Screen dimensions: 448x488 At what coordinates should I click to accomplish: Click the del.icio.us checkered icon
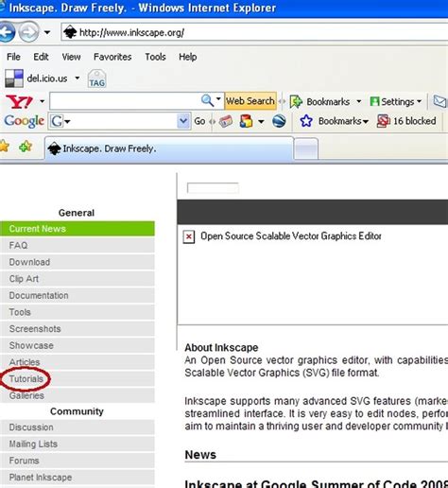pyautogui.click(x=14, y=78)
